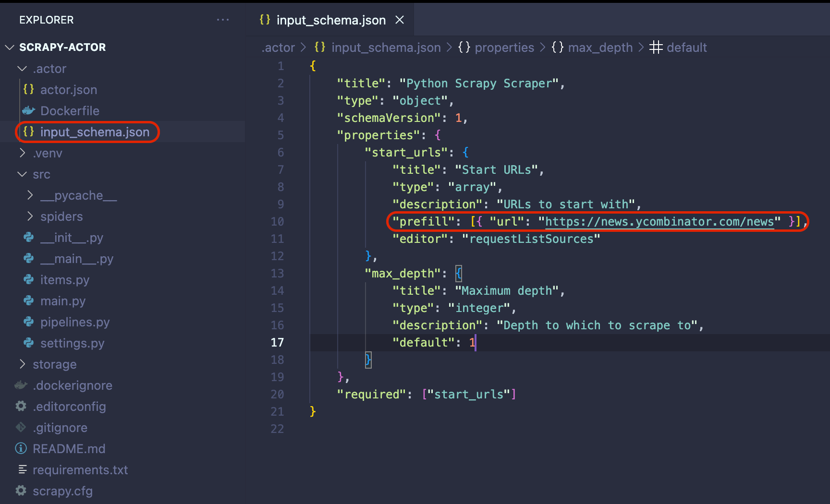This screenshot has height=504, width=830.
Task: Click the Python icon next to pipelines.py
Action: (x=28, y=322)
